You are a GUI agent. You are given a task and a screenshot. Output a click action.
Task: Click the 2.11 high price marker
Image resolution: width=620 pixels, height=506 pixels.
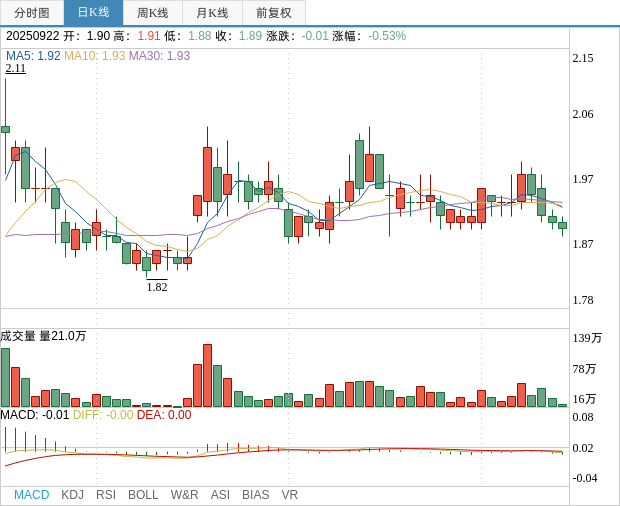point(15,68)
